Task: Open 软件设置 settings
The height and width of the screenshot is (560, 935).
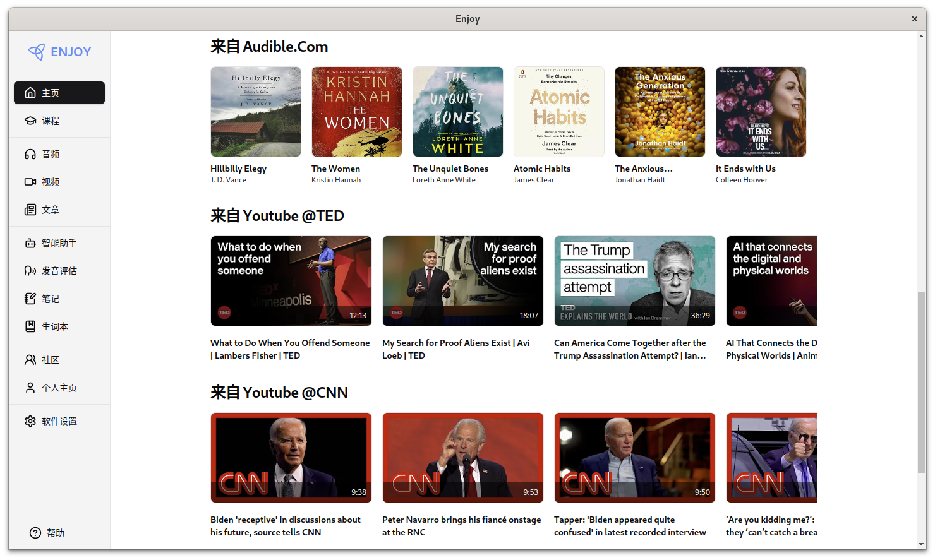Action: point(59,421)
